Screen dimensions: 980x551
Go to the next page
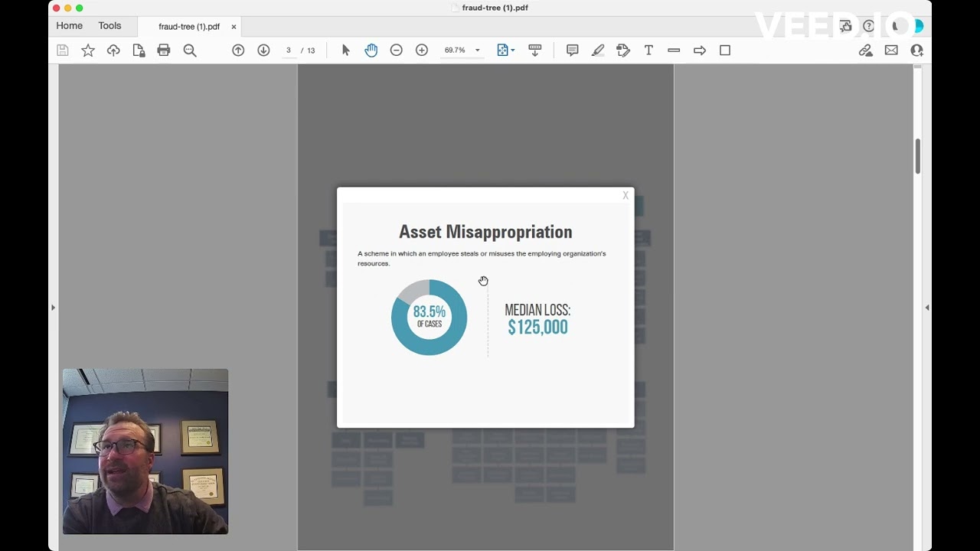point(263,51)
